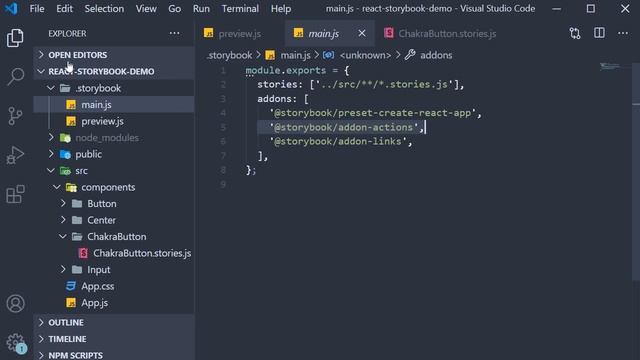Select main.js in the explorer tree

[x=114, y=104]
